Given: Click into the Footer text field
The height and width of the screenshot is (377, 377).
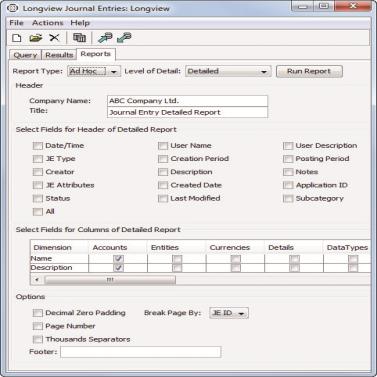Looking at the screenshot, I should pyautogui.click(x=140, y=352).
